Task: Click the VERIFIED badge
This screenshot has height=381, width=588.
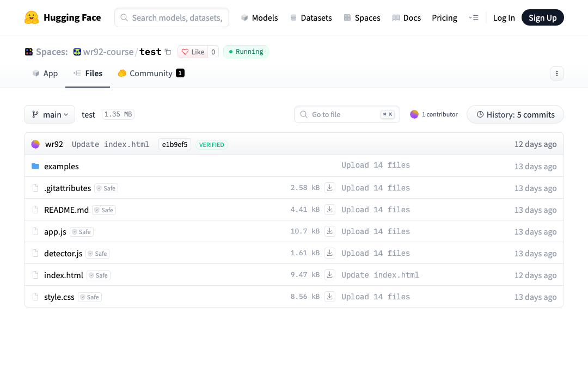Action: 211,145
